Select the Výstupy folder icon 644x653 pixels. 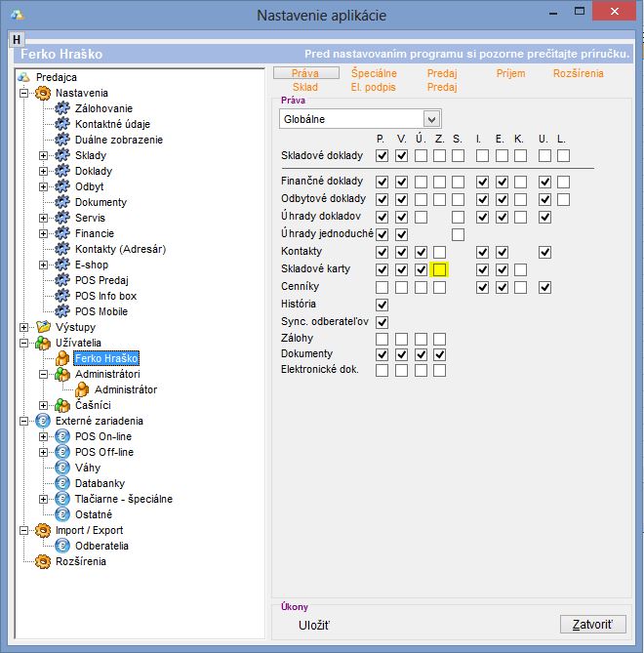[43, 327]
